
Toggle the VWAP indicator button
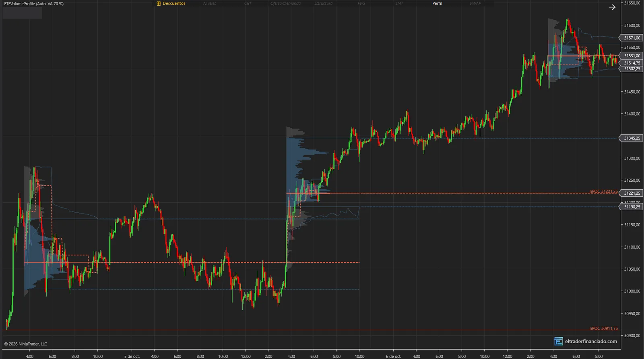pyautogui.click(x=475, y=4)
